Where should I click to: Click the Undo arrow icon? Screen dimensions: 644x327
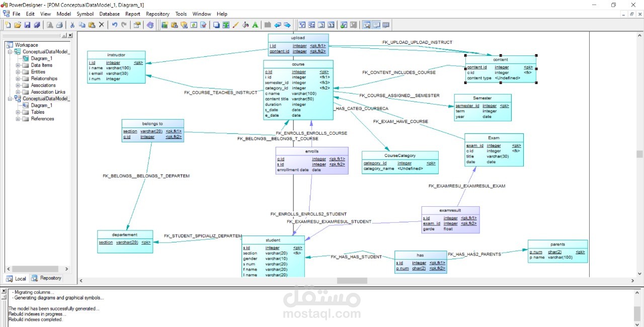pyautogui.click(x=115, y=25)
